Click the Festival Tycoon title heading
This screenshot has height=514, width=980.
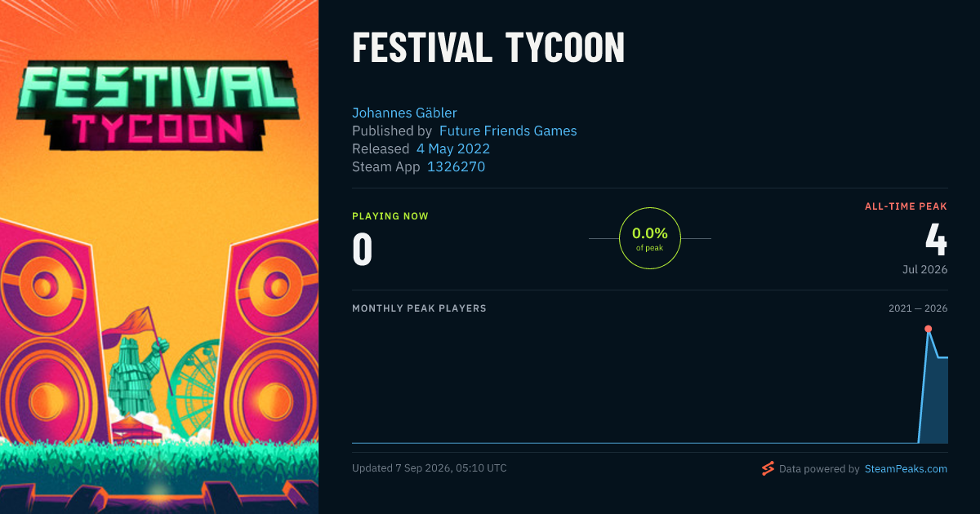pos(488,49)
